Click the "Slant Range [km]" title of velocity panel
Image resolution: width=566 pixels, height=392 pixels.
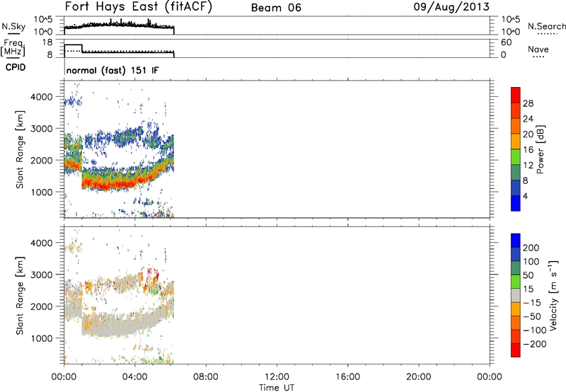20,296
